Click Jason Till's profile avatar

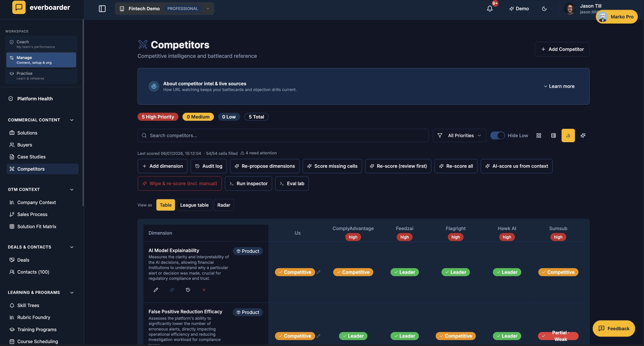coord(570,9)
